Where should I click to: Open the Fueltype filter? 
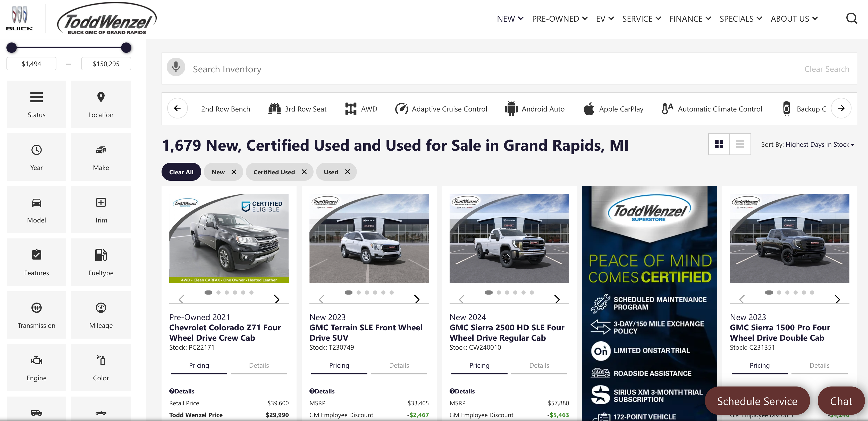101,262
